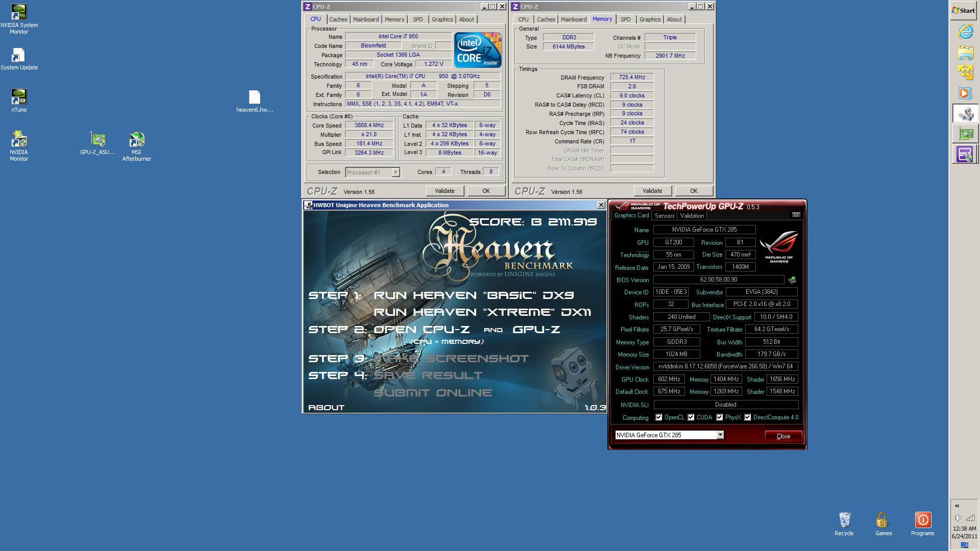Click OK in left CPU-Z window
Screen dimensions: 980x551
(x=486, y=191)
